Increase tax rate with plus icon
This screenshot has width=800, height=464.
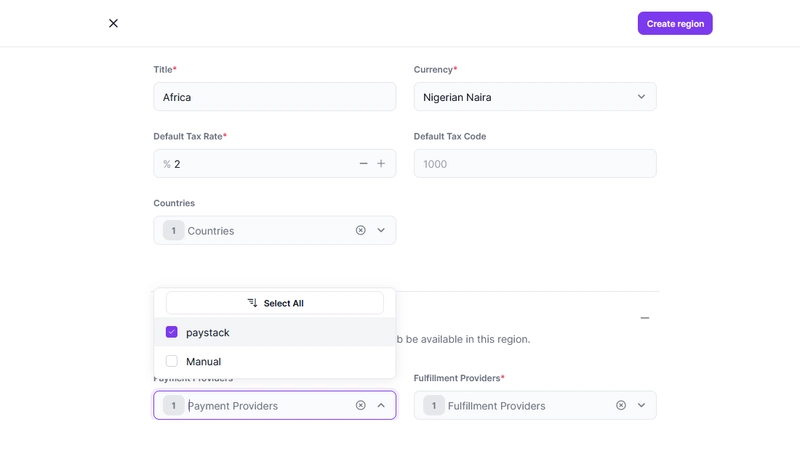381,164
